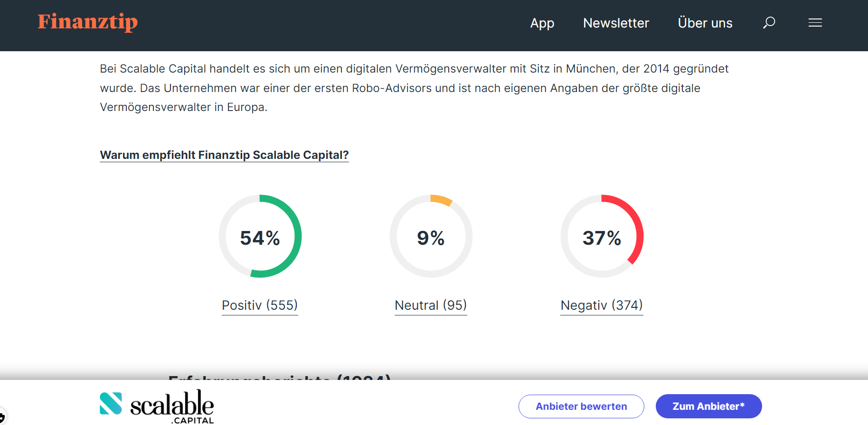Viewport: 868px width, 425px height.
Task: Click the partially hidden Erfahrungsberichte heading
Action: click(279, 378)
